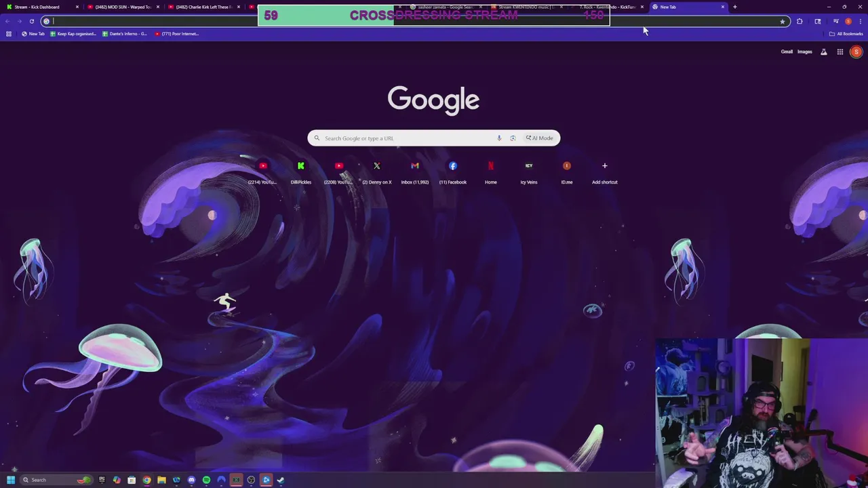Image resolution: width=868 pixels, height=488 pixels.
Task: Open Google Chrome from the taskbar
Action: (146, 480)
